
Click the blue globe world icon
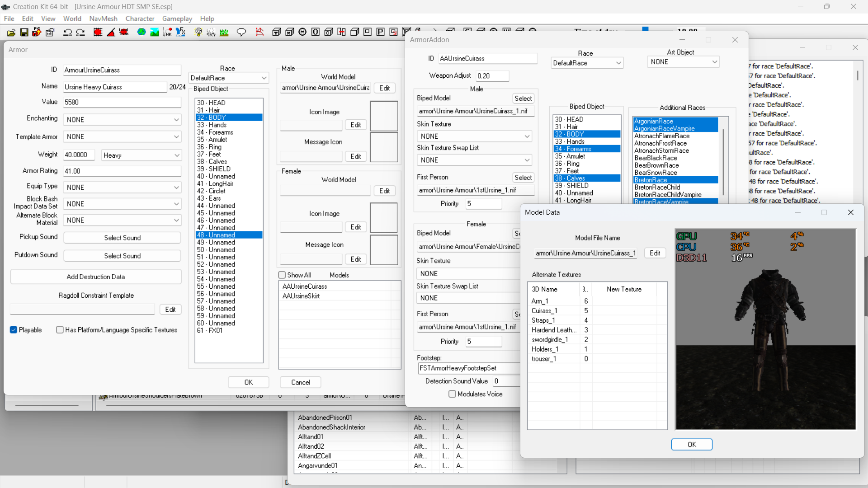[142, 32]
